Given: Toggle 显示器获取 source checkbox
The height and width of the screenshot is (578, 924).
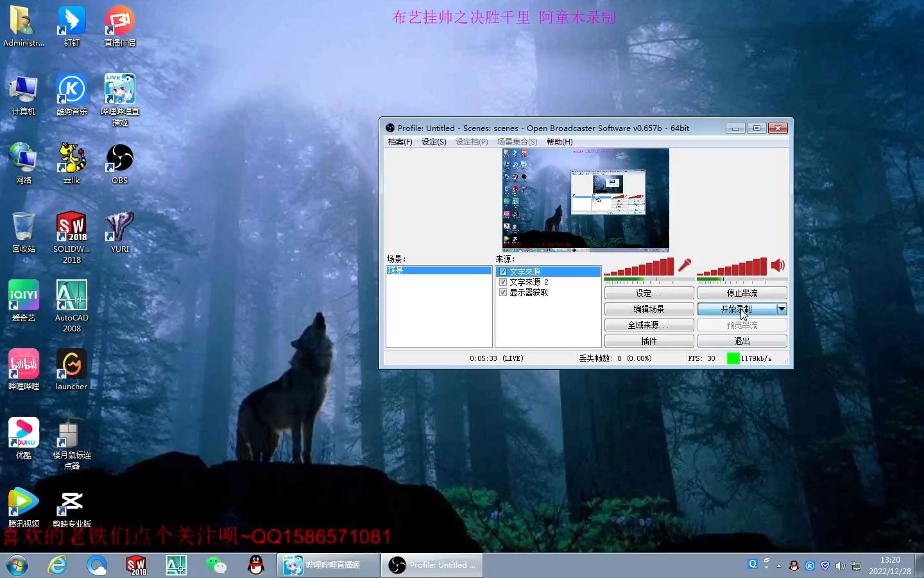Looking at the screenshot, I should (x=503, y=292).
